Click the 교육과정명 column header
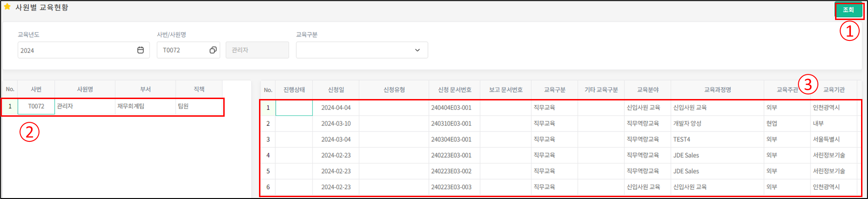The height and width of the screenshot is (199, 868). 717,90
